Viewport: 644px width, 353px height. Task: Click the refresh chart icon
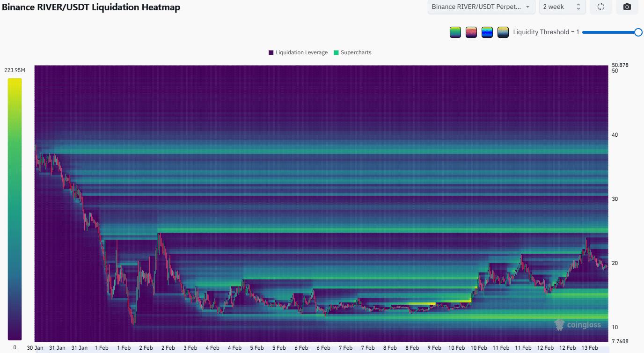click(600, 7)
